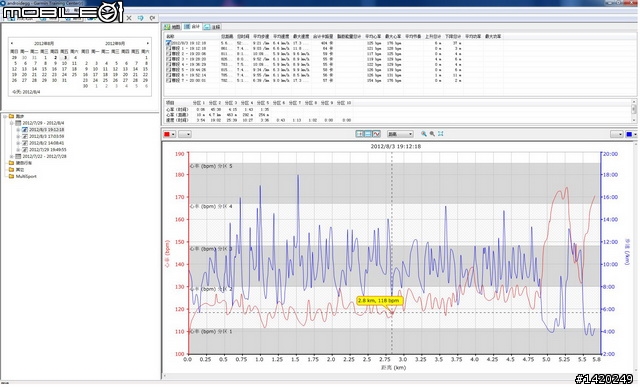The image size is (640, 387).
Task: Switch to the table tab beside Map
Action: [192, 27]
